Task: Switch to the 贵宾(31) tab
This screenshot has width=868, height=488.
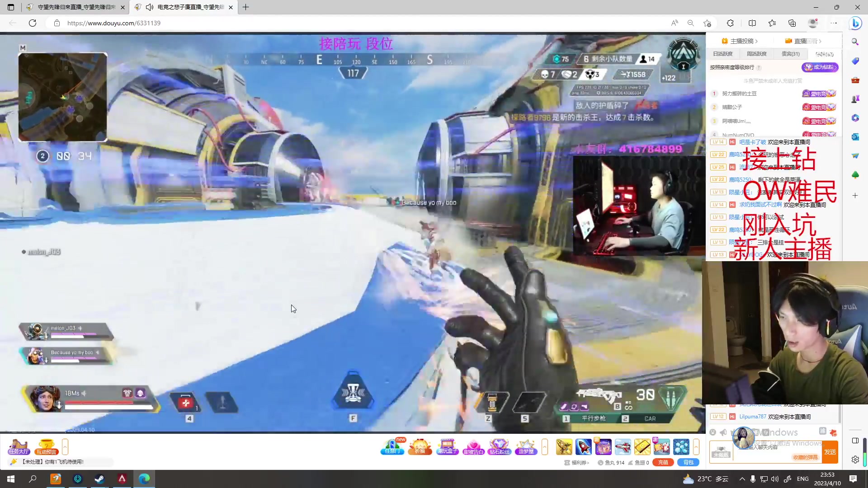Action: point(791,54)
